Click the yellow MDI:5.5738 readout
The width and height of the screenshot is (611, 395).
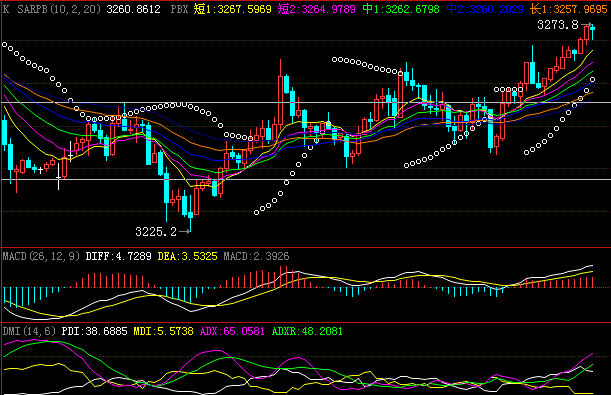click(x=163, y=332)
